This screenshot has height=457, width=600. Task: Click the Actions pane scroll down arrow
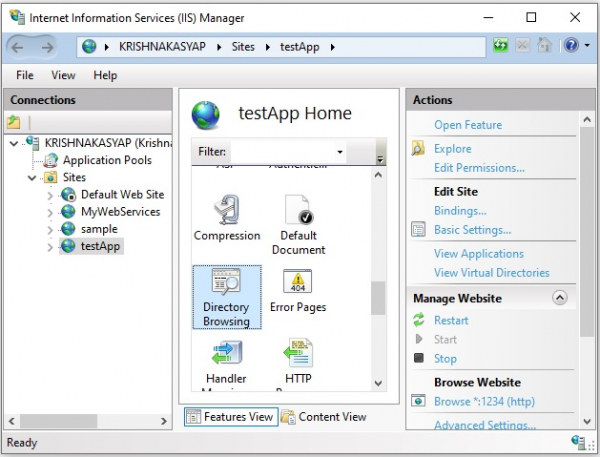pos(587,421)
